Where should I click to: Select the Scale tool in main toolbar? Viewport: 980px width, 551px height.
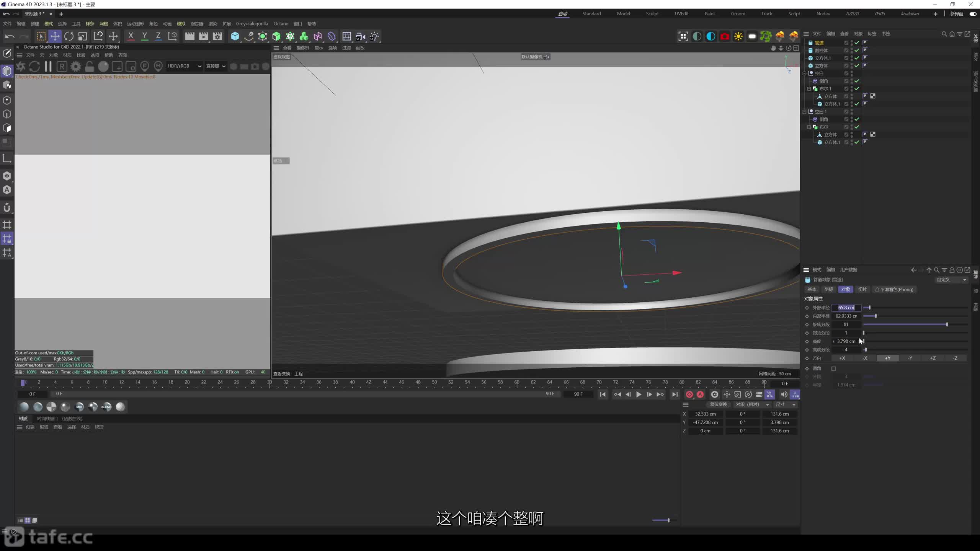83,36
